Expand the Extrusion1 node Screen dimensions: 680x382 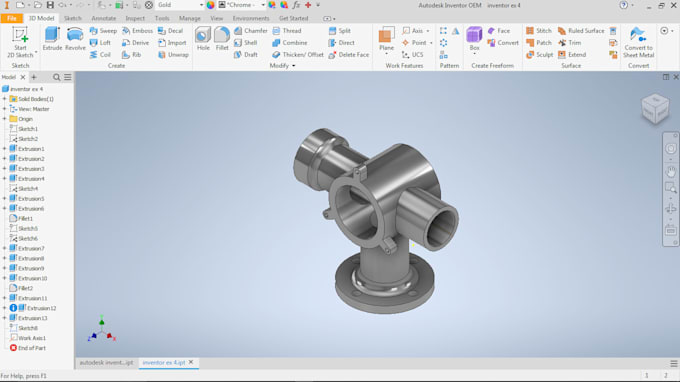click(x=5, y=149)
